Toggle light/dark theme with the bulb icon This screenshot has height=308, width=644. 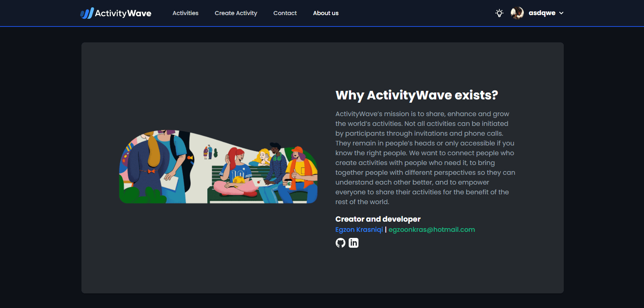point(499,13)
